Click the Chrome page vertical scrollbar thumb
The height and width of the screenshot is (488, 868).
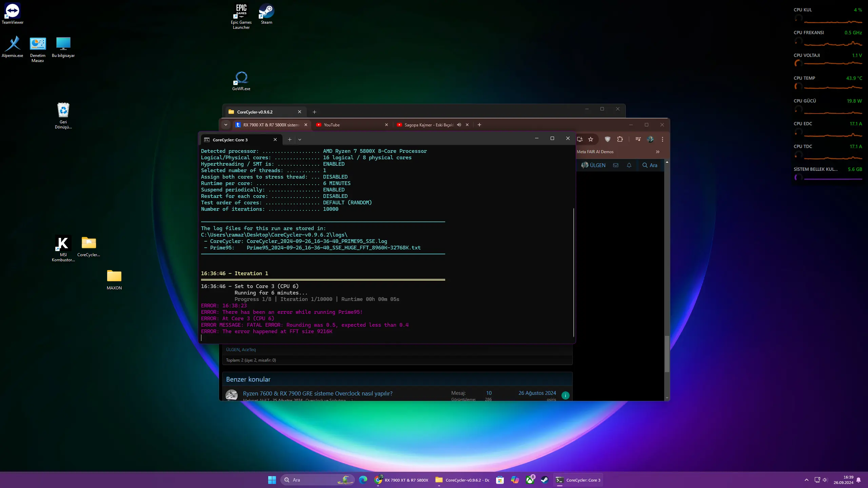click(x=667, y=354)
